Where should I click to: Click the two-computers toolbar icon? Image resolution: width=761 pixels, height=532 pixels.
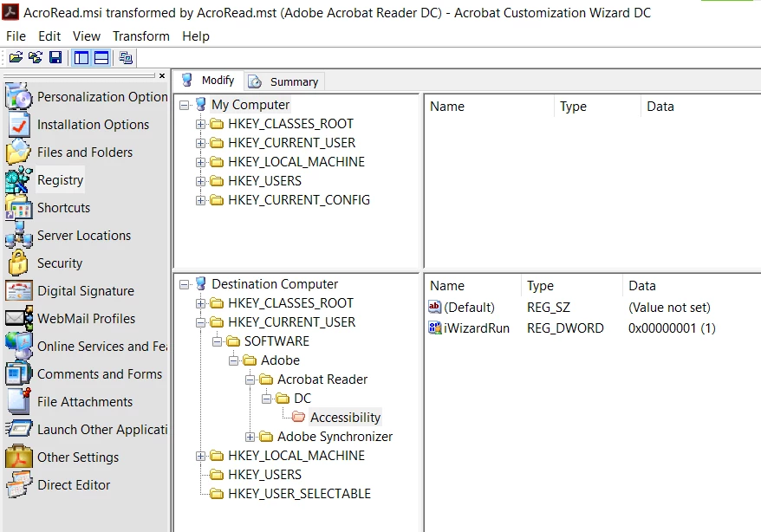126,58
